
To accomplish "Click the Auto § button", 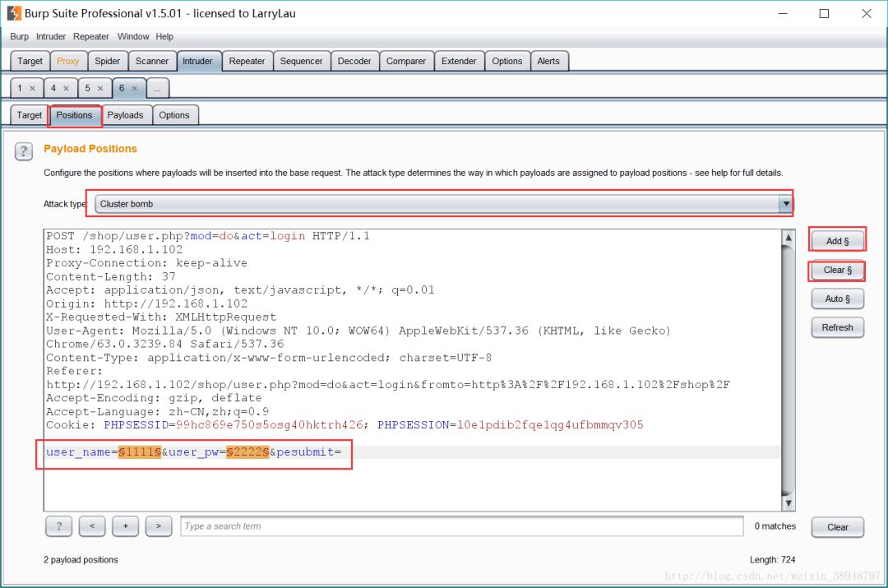I will tap(838, 299).
